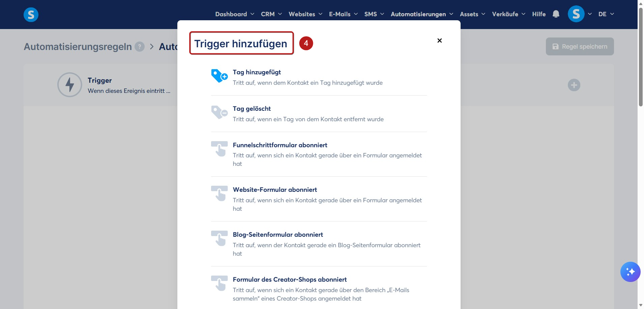Image resolution: width=644 pixels, height=309 pixels.
Task: Open the notifications bell
Action: [x=556, y=14]
